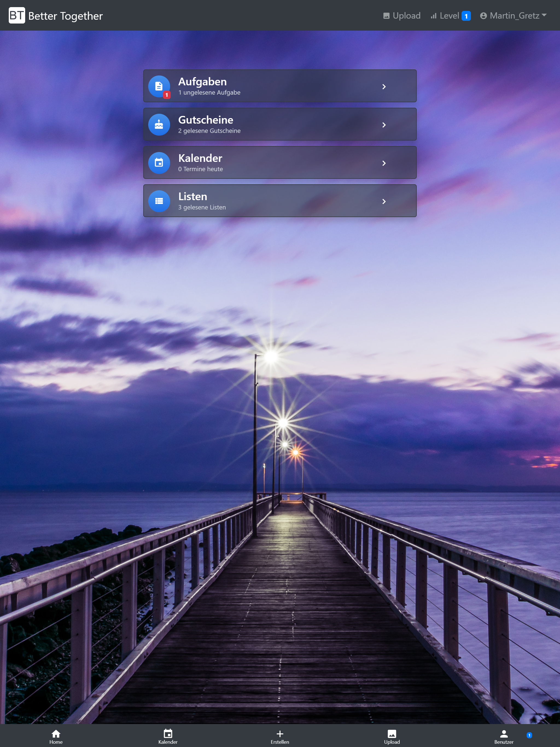Image resolution: width=560 pixels, height=747 pixels.
Task: Open the Upload tab in the bottom bar
Action: [392, 737]
